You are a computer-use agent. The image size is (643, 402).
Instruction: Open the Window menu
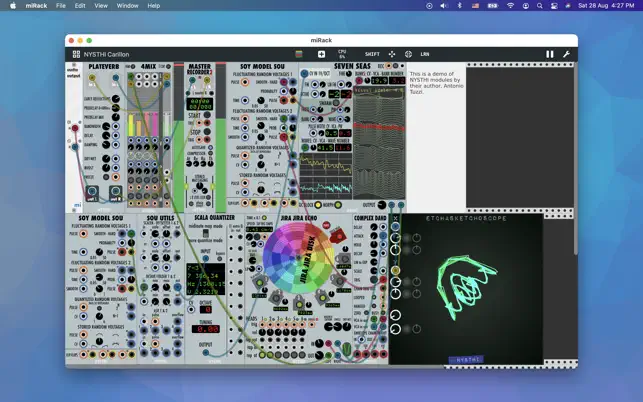coord(128,6)
